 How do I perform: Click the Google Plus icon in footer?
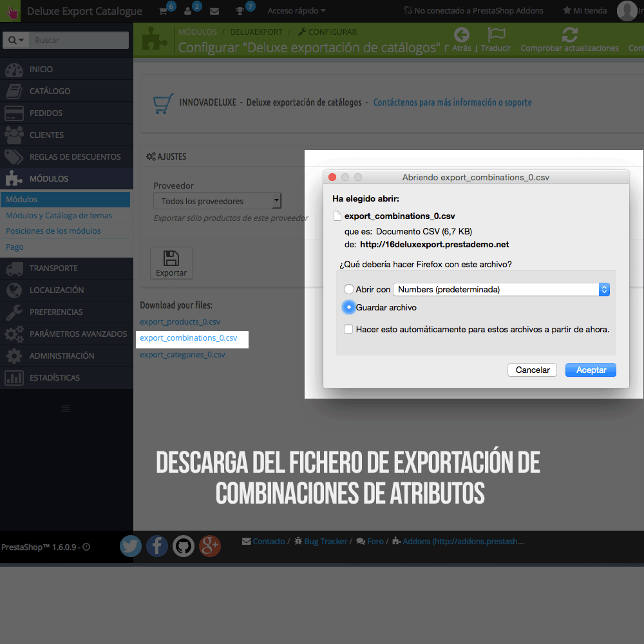[210, 546]
